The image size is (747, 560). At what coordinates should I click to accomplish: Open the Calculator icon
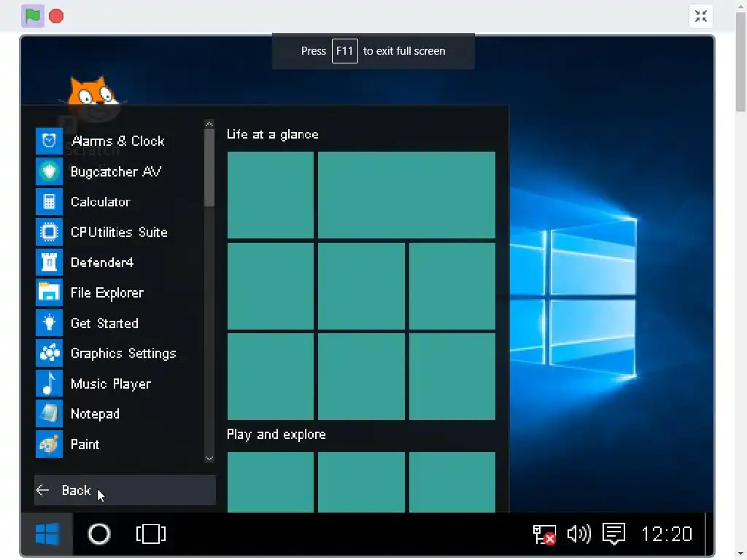pyautogui.click(x=49, y=202)
